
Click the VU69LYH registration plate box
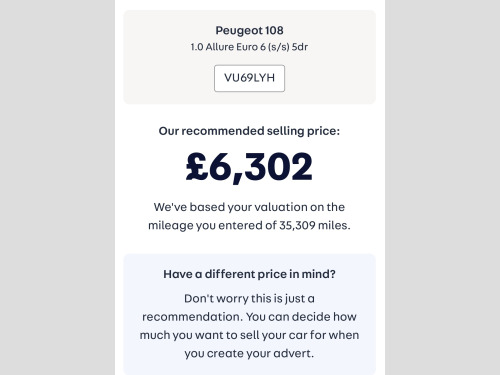pyautogui.click(x=249, y=78)
